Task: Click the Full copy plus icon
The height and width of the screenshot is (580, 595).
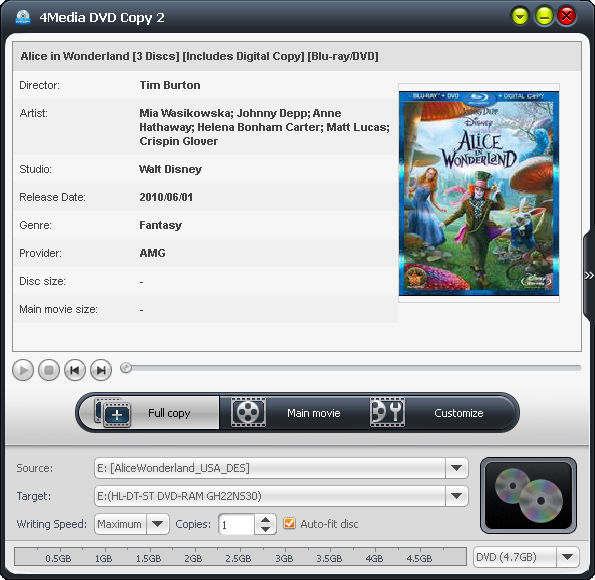Action: point(113,413)
